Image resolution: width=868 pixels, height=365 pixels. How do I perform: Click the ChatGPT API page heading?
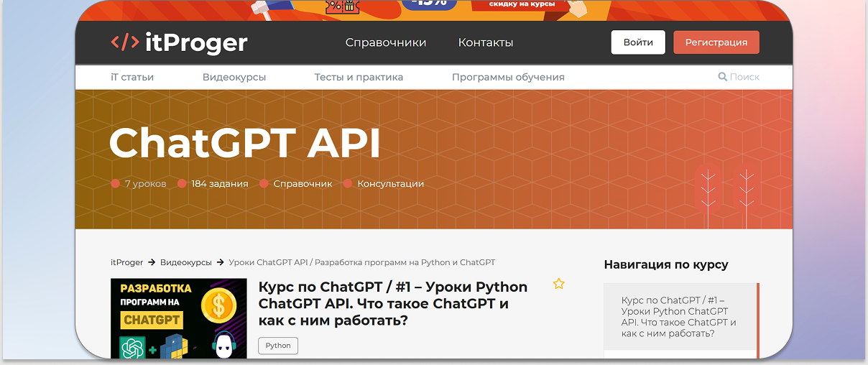pos(244,142)
